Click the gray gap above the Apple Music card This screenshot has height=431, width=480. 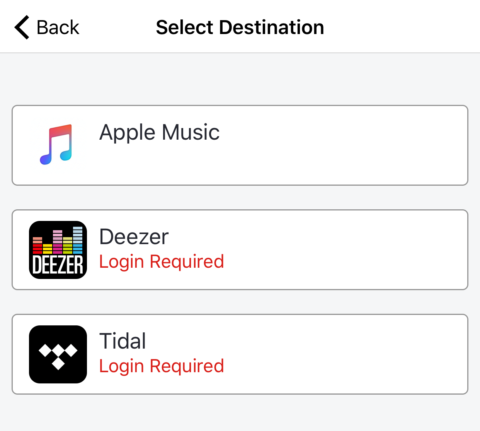pyautogui.click(x=240, y=79)
